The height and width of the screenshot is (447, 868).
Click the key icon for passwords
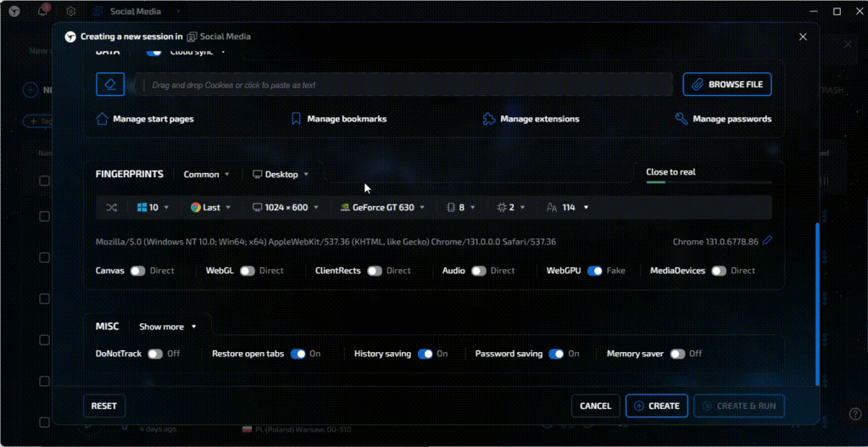[682, 119]
